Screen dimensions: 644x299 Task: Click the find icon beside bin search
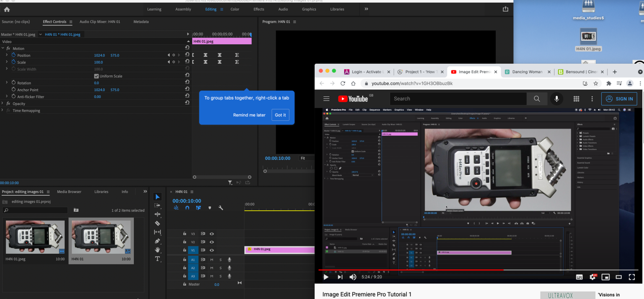point(76,210)
